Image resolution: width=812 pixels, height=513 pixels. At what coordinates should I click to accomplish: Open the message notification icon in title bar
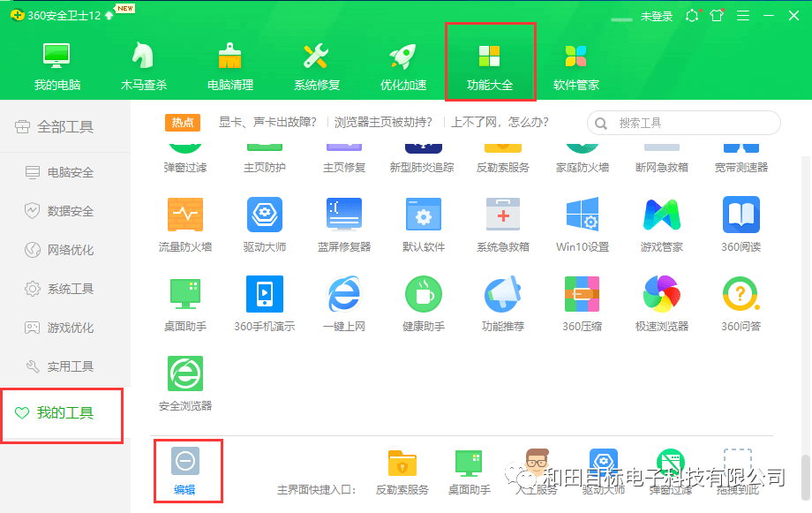692,16
